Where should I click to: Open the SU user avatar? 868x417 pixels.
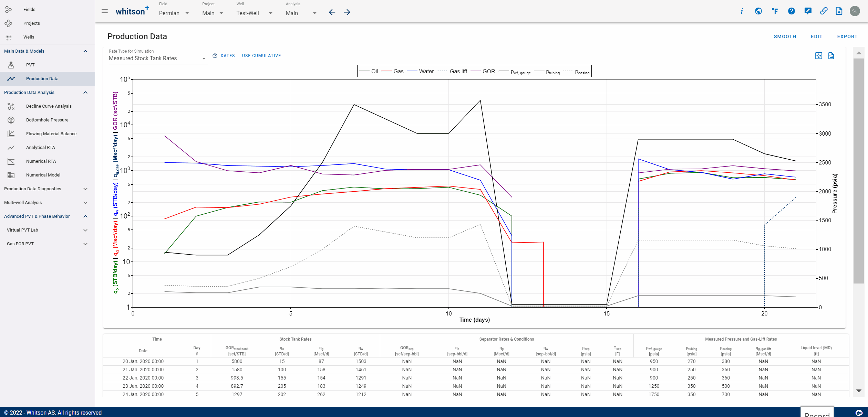click(855, 11)
